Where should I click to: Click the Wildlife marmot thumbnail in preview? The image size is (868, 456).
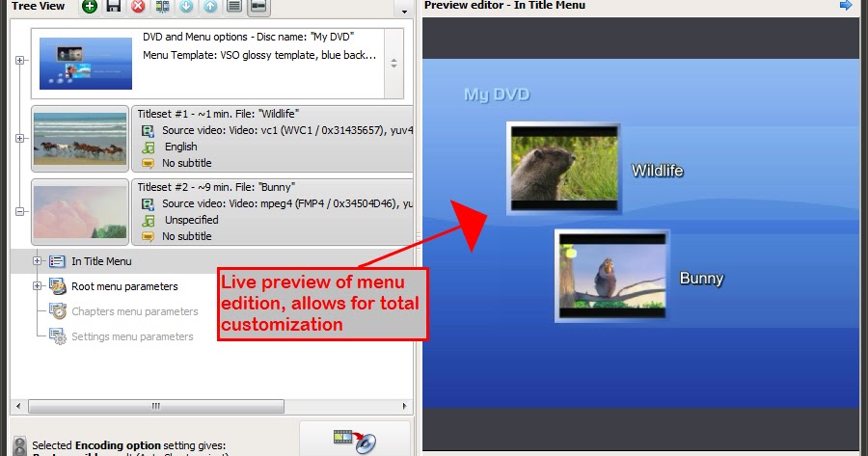point(563,169)
